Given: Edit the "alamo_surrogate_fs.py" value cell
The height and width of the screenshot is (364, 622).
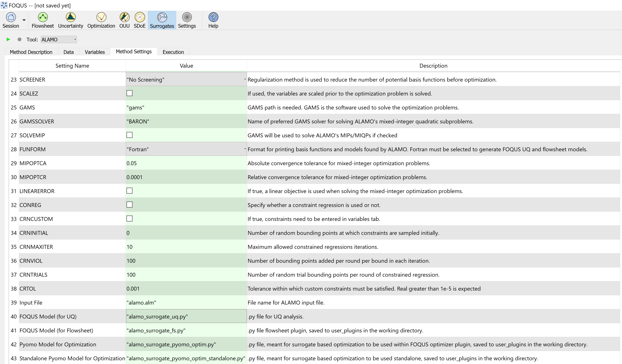Looking at the screenshot, I should pos(186,330).
